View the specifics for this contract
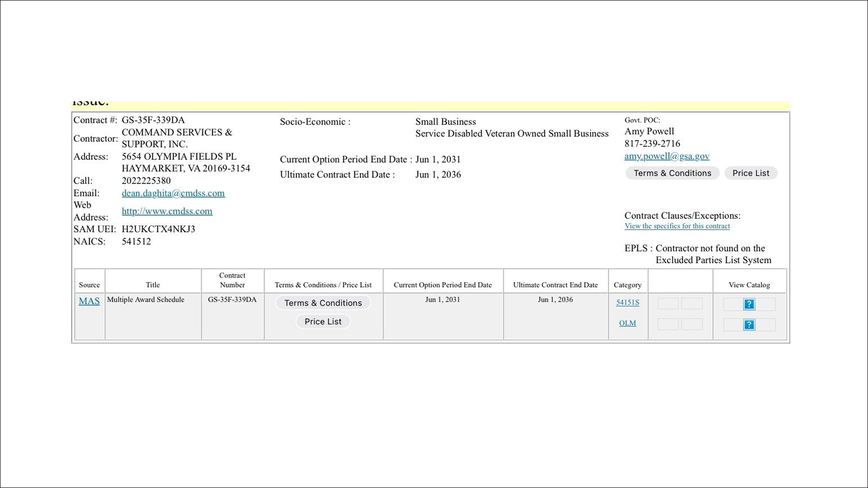868x488 pixels. point(677,226)
